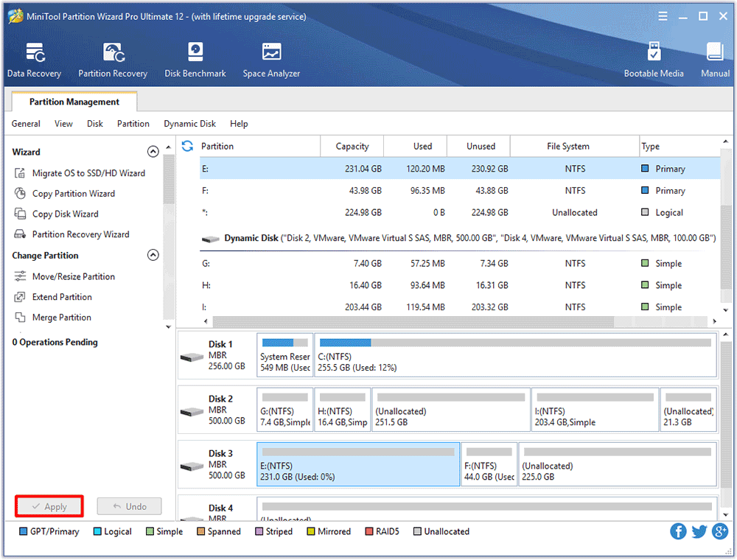
Task: Open Disk Benchmark
Action: pos(195,60)
